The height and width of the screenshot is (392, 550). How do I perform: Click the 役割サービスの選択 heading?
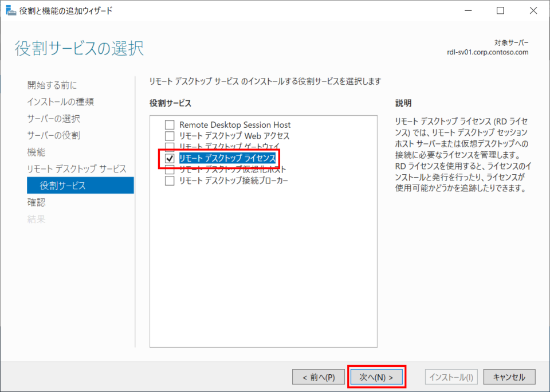[x=79, y=49]
